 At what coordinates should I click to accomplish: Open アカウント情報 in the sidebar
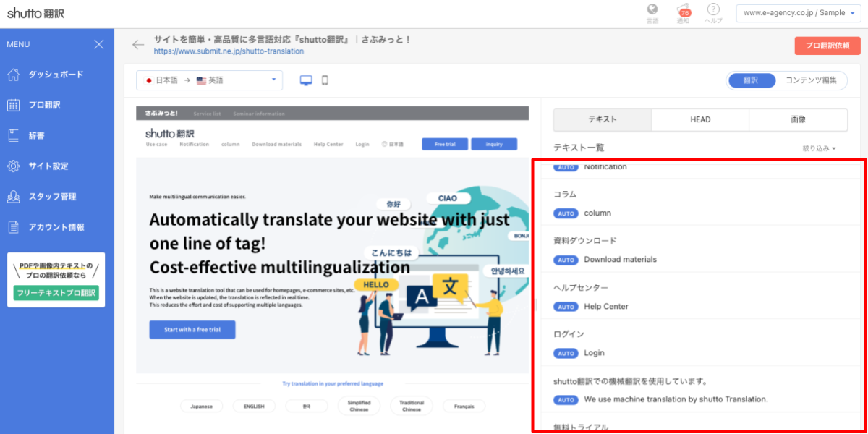57,227
